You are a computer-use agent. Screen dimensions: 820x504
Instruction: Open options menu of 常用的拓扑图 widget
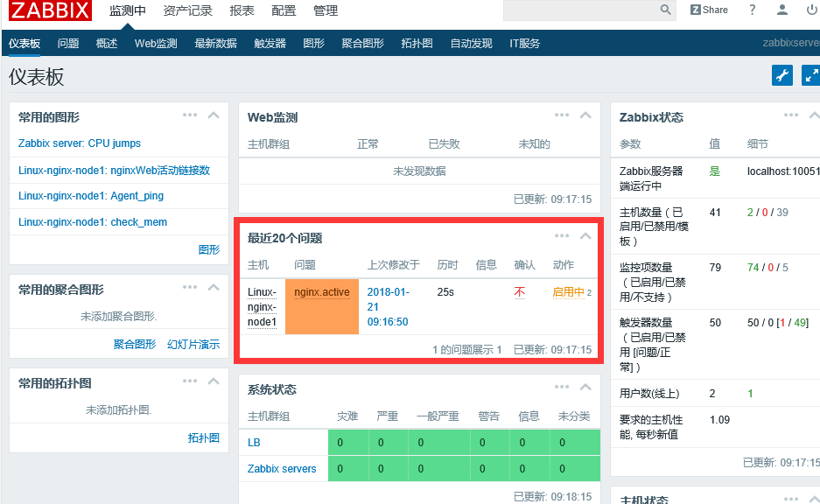point(190,381)
